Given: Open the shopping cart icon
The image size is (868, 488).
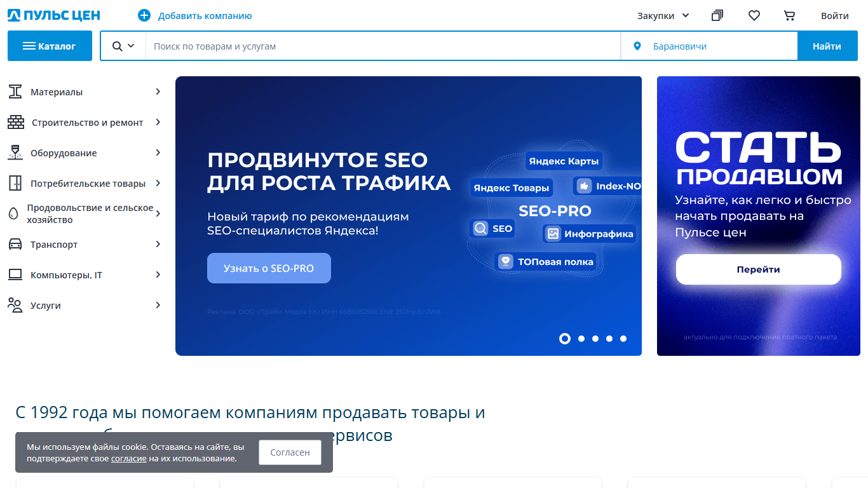Looking at the screenshot, I should click(790, 16).
